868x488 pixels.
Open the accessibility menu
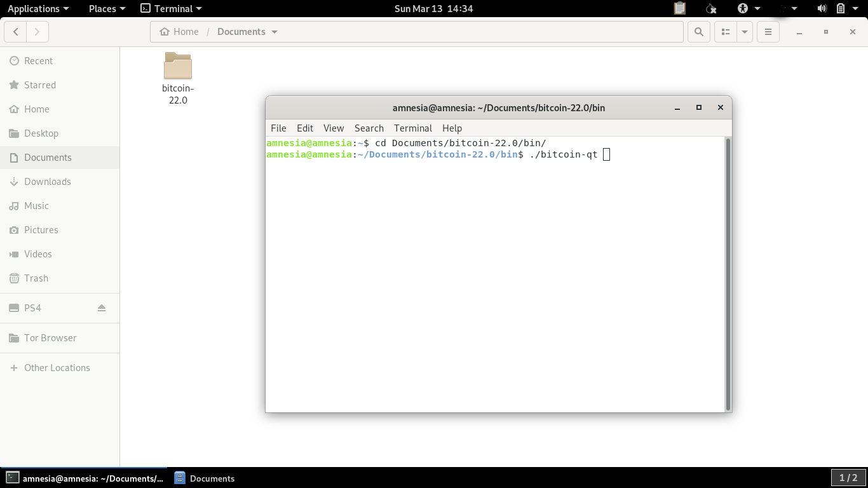pyautogui.click(x=749, y=8)
